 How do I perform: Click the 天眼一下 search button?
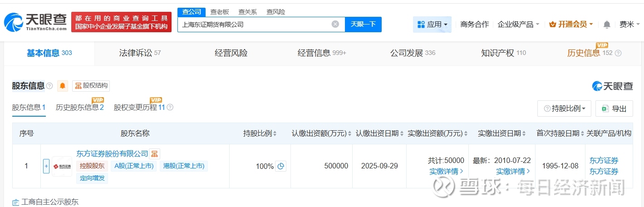click(363, 25)
